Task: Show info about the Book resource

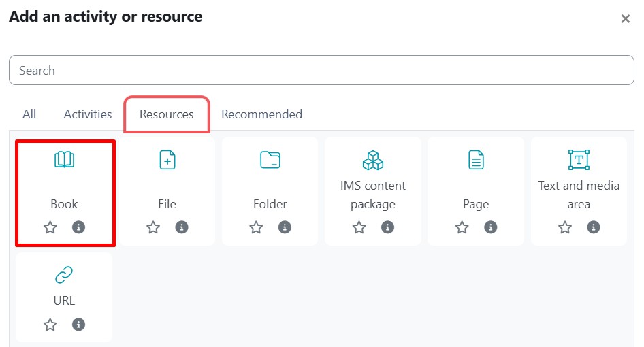Action: [79, 227]
